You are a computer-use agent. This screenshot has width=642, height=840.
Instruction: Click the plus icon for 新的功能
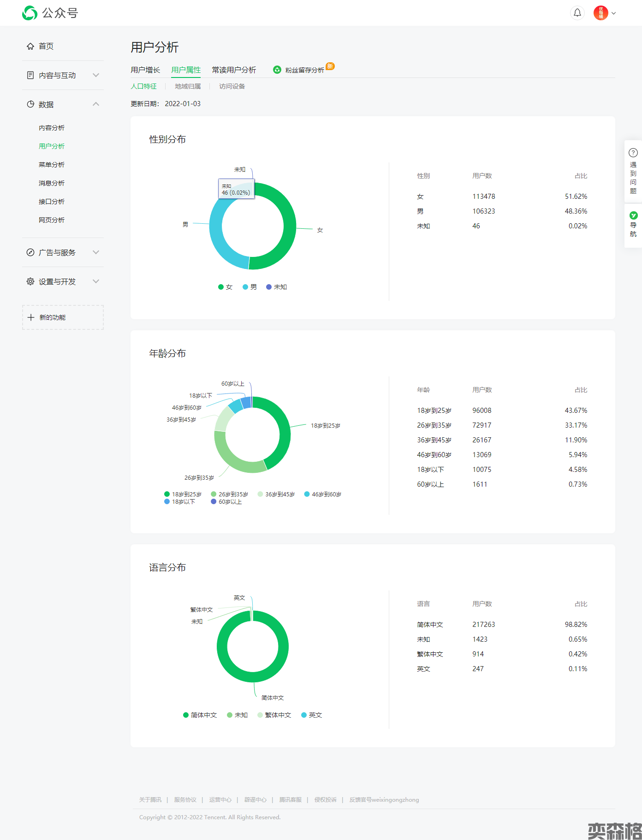pos(31,317)
